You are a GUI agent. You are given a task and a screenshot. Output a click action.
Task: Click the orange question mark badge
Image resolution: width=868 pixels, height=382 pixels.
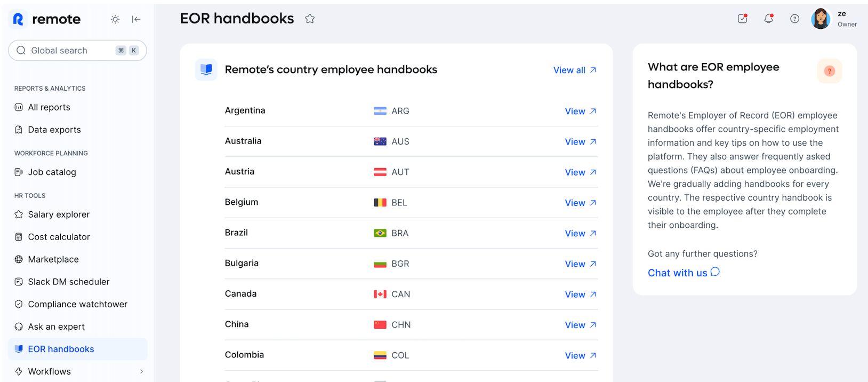[x=830, y=71]
